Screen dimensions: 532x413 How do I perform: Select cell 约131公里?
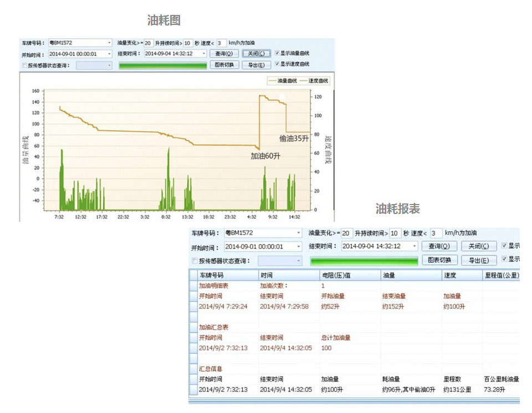[x=457, y=390]
